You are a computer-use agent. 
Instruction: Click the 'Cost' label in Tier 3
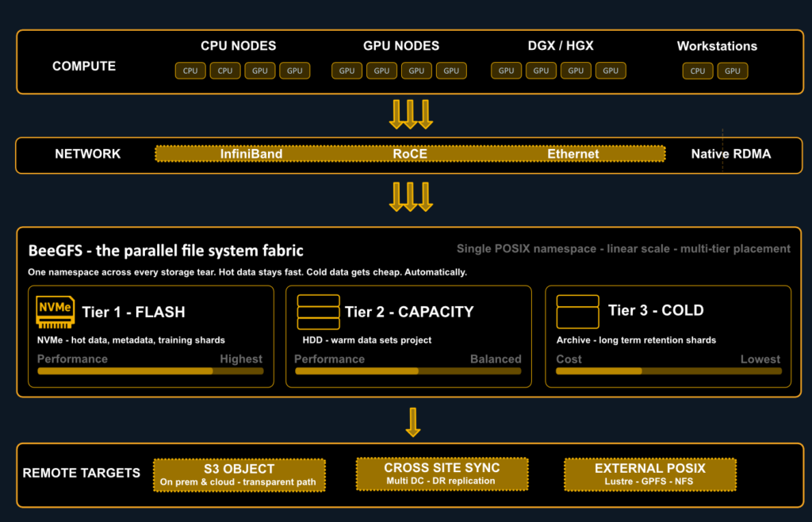pos(569,359)
